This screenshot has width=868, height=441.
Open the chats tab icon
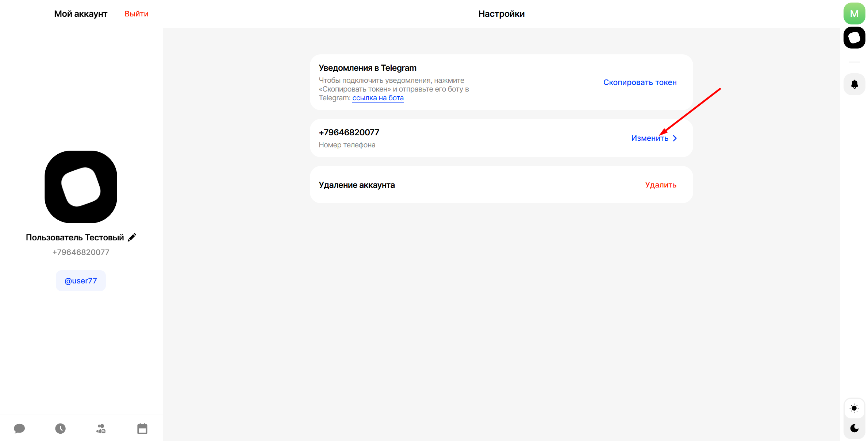point(19,428)
